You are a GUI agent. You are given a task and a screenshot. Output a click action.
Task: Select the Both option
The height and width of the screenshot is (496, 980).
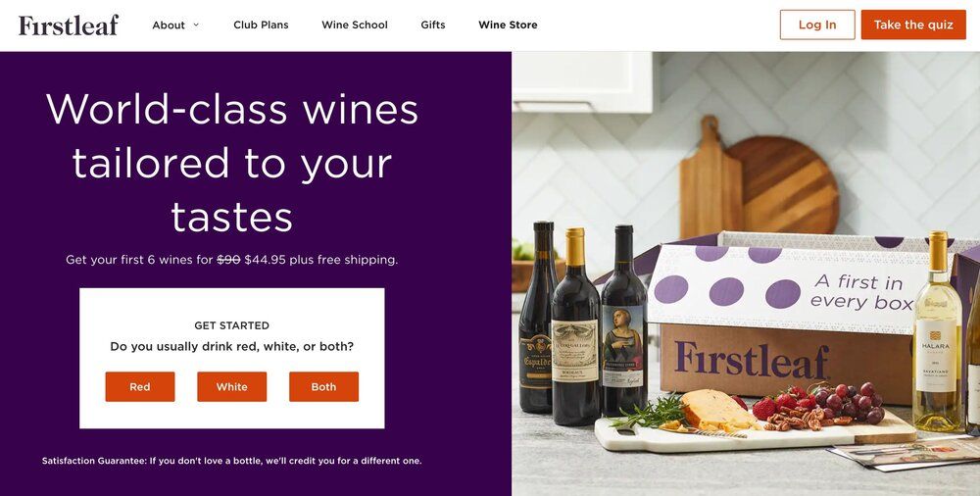tap(323, 387)
